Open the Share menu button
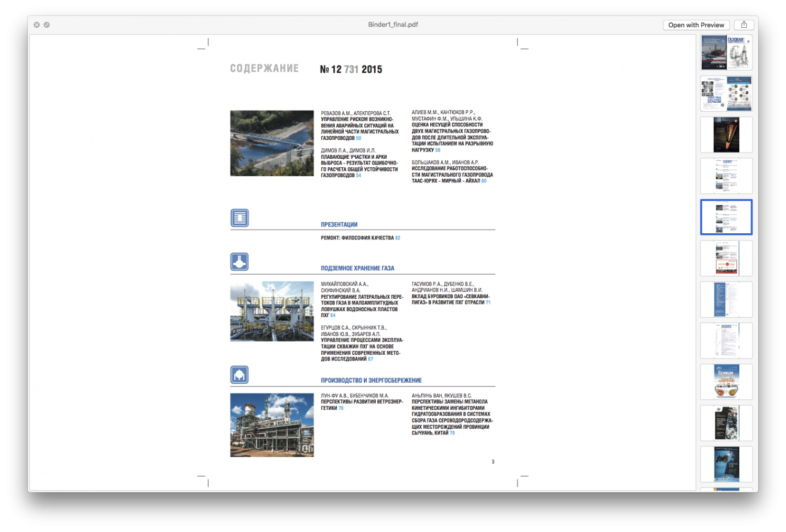This screenshot has width=786, height=532. (x=744, y=25)
